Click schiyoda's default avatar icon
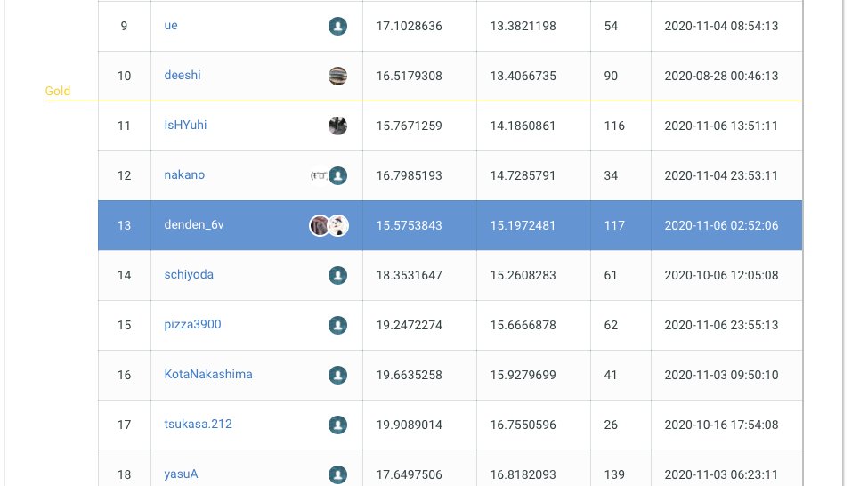 point(337,275)
